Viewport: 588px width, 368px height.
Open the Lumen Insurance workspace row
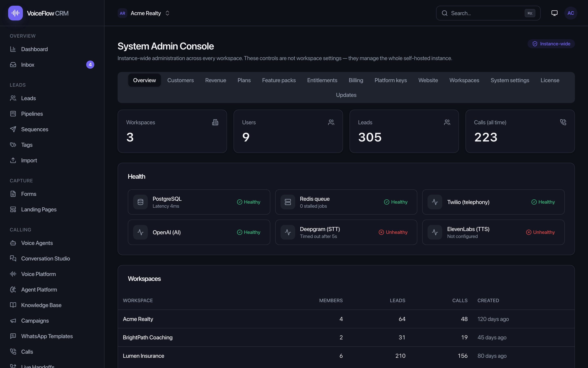pos(346,356)
